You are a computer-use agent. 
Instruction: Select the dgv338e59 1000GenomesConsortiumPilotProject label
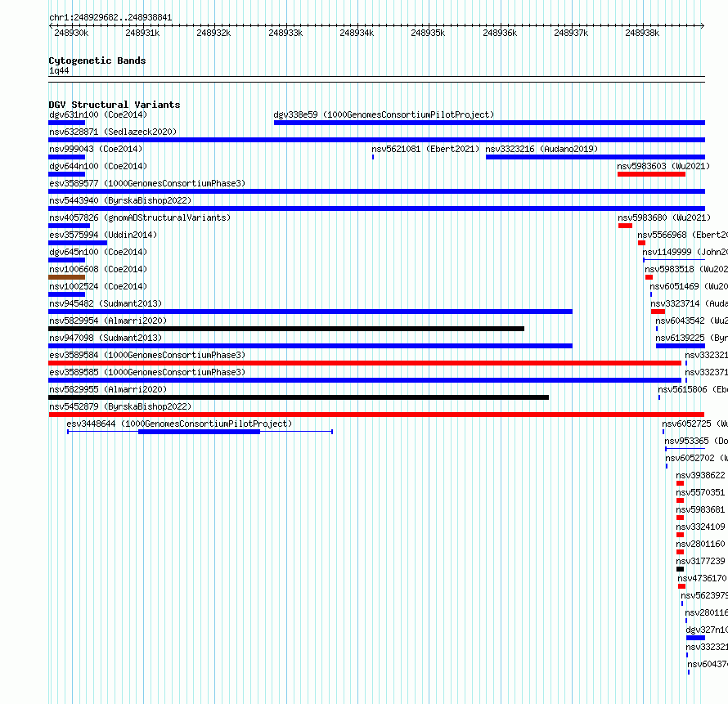[384, 114]
